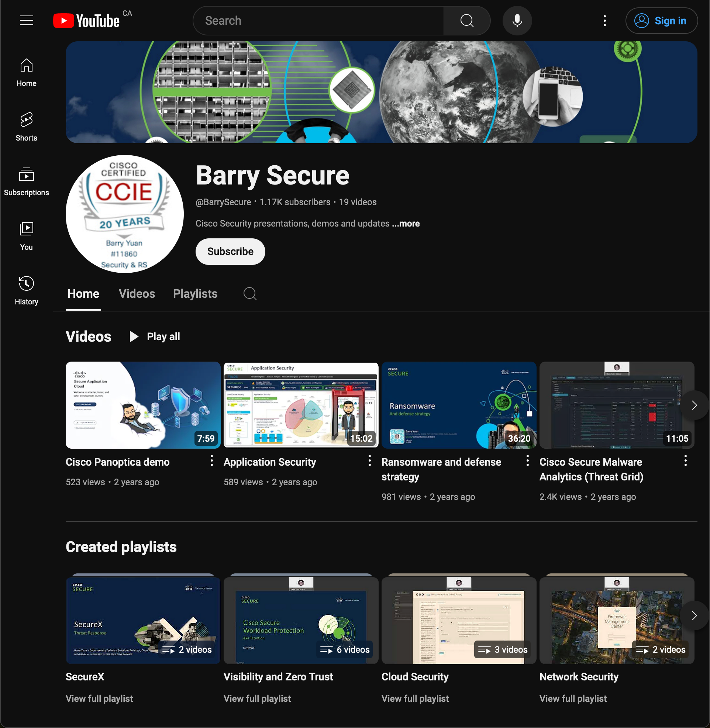Open History in sidebar
This screenshot has width=710, height=728.
coord(27,291)
